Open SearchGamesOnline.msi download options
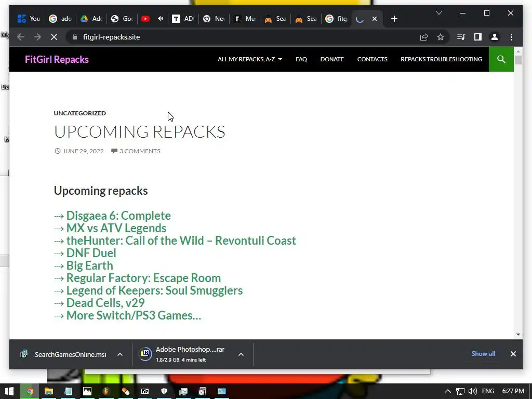Viewport: 532px width, 399px height. coord(120,354)
